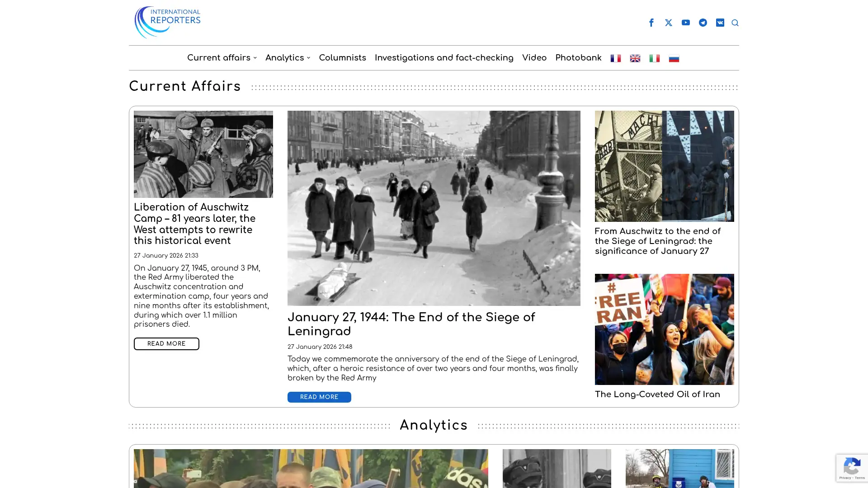Select the English flag language option
This screenshot has width=868, height=488.
(635, 58)
